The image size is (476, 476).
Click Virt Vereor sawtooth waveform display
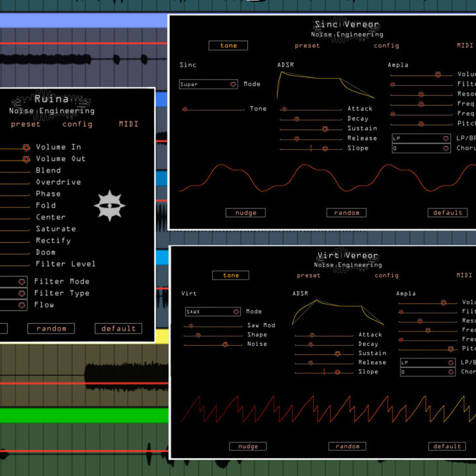[329, 409]
